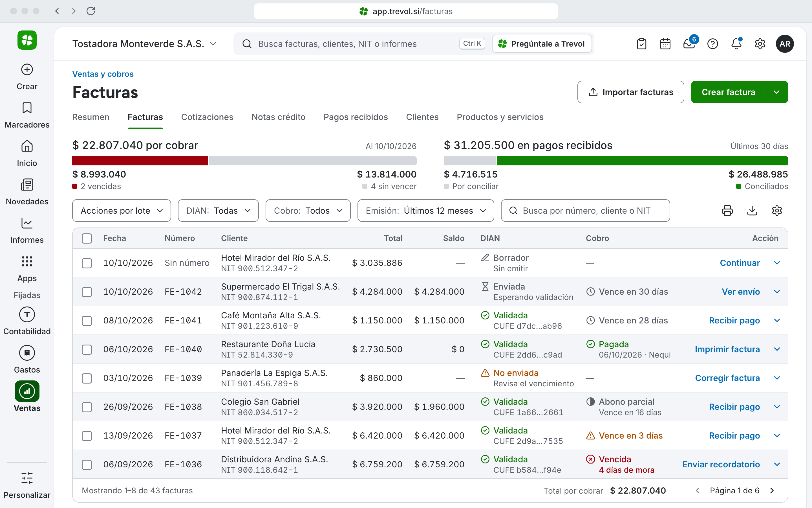Open inbox tray icon with badge 6

click(689, 44)
